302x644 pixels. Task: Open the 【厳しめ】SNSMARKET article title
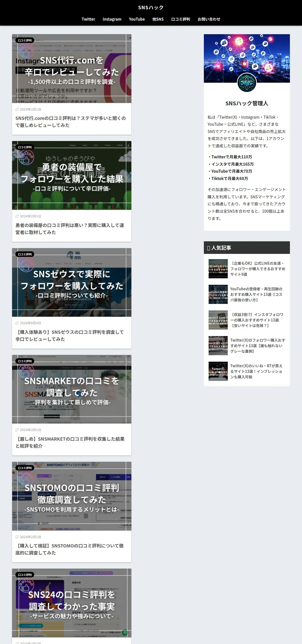70,442
